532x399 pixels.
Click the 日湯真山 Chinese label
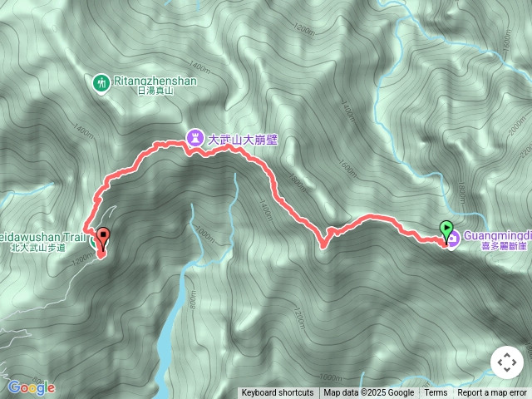(155, 91)
